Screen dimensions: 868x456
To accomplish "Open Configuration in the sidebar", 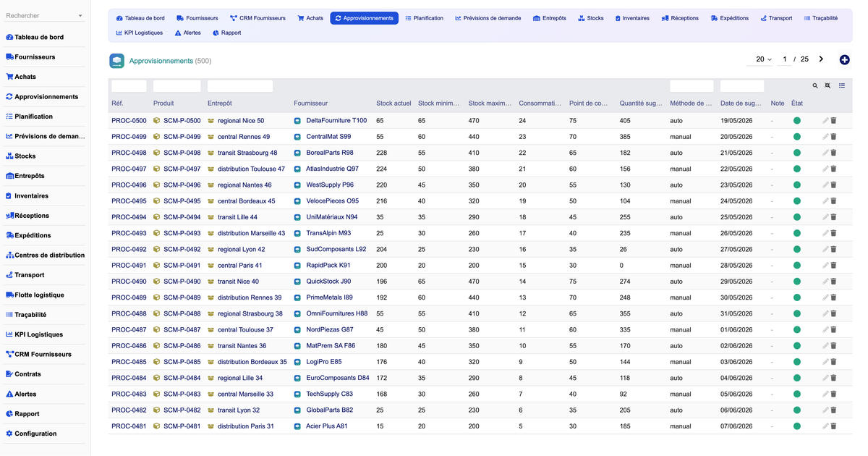I will [x=35, y=434].
